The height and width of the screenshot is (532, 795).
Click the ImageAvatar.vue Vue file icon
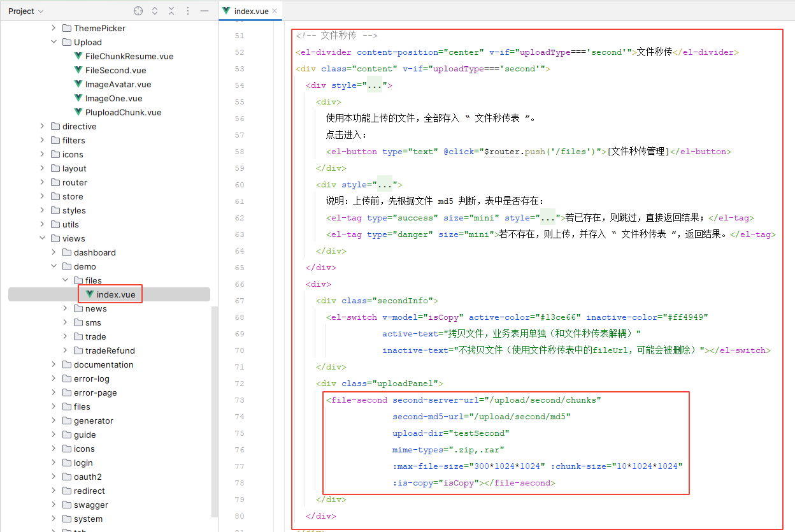point(79,84)
